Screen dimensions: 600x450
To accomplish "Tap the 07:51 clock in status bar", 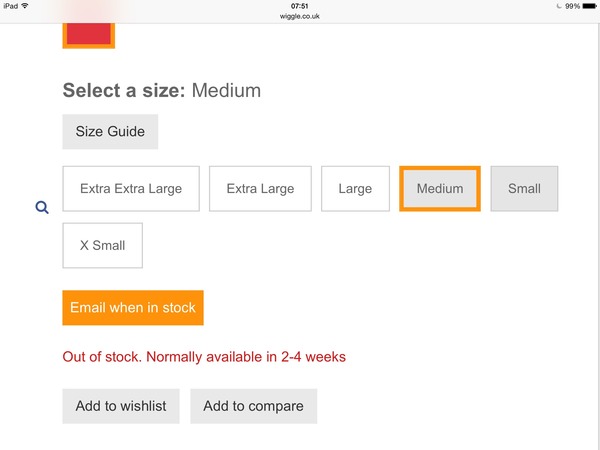I will click(299, 6).
